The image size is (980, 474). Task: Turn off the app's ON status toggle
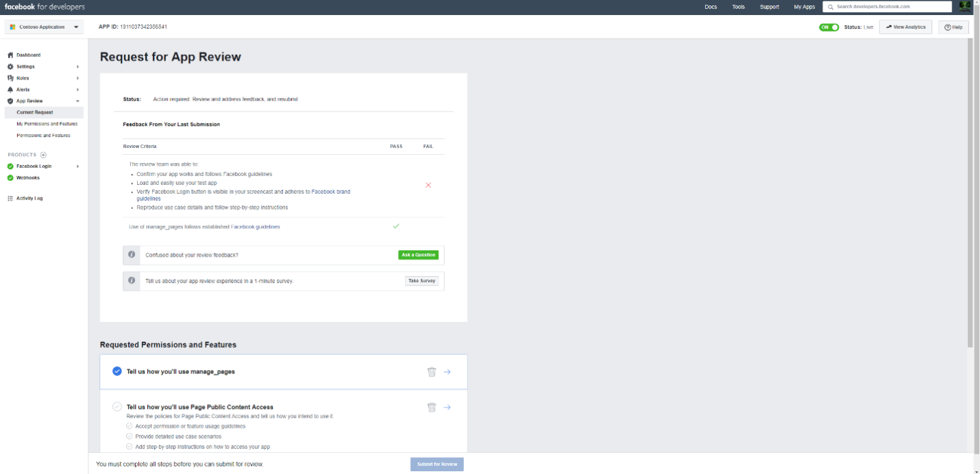coord(829,27)
